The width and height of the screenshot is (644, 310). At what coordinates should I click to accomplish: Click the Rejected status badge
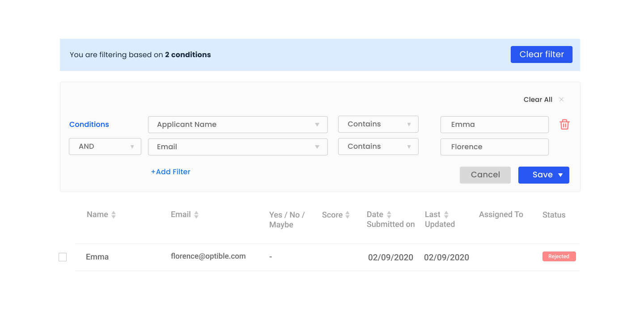(x=559, y=256)
